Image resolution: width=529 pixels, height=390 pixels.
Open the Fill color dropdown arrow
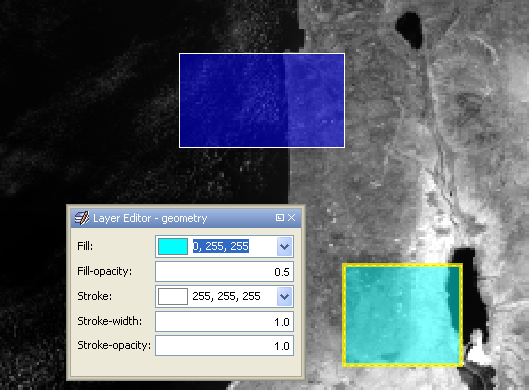pos(284,247)
